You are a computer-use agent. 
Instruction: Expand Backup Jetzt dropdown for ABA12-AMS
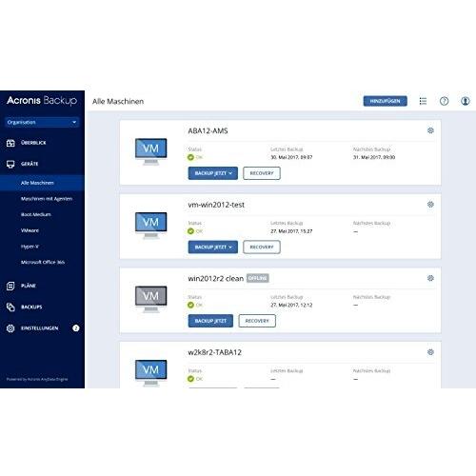230,173
